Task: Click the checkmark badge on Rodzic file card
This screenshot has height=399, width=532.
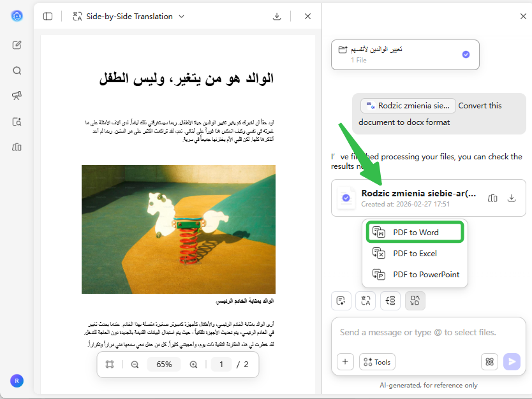Action: point(346,198)
